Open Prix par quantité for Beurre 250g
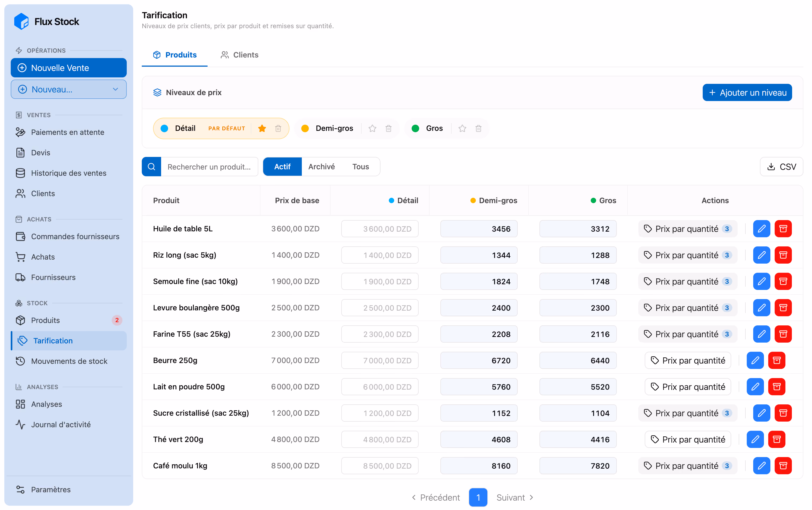Image resolution: width=812 pixels, height=510 pixels. point(688,360)
